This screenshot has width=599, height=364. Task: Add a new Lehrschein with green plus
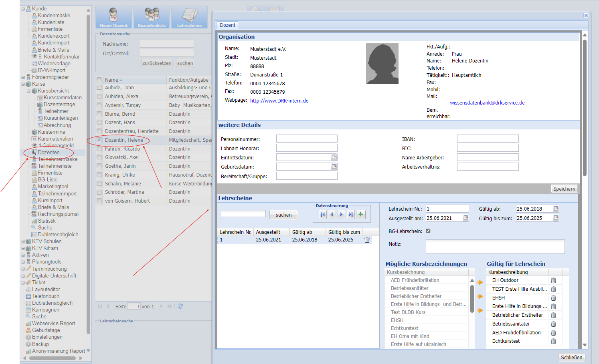[x=361, y=215]
